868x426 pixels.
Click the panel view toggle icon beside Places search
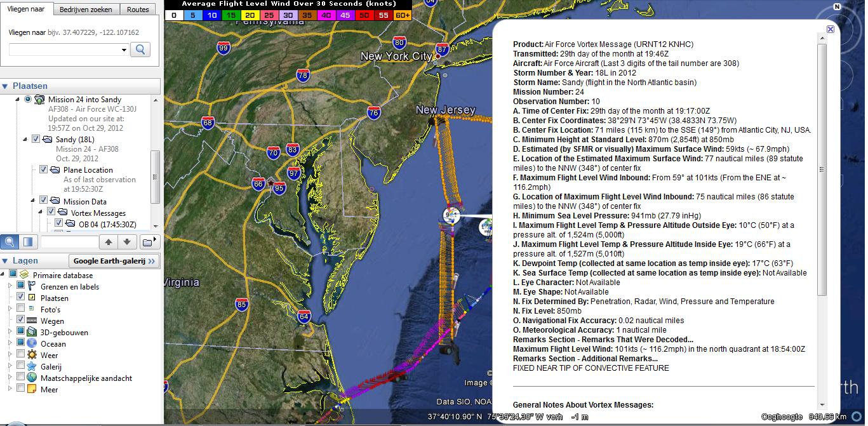(x=28, y=242)
